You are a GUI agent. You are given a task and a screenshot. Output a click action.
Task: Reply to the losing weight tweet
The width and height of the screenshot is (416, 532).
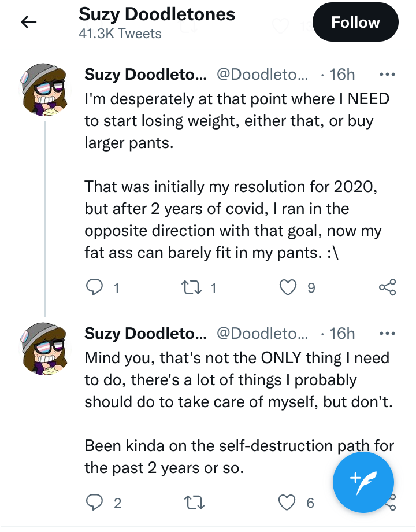pos(94,287)
